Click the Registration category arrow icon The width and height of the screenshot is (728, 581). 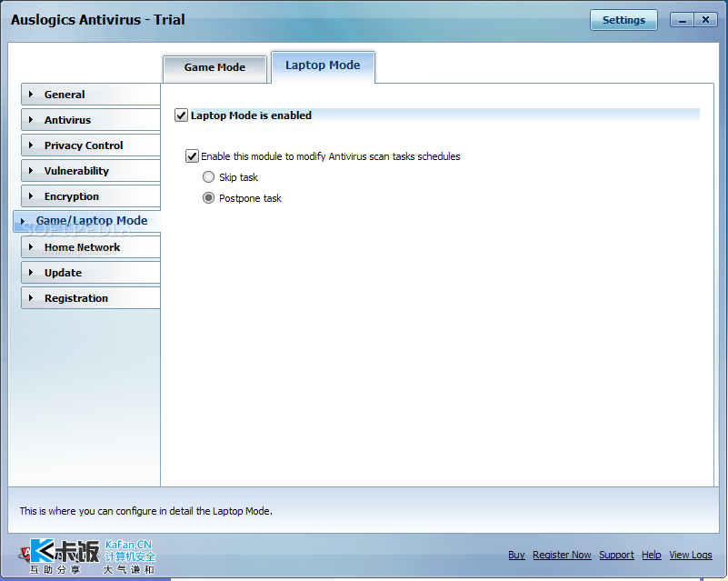tap(31, 298)
